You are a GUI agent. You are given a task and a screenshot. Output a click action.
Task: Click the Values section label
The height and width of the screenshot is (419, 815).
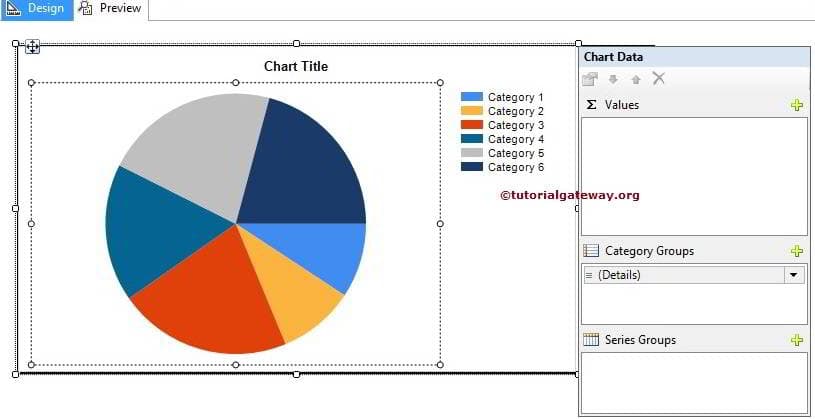(622, 105)
